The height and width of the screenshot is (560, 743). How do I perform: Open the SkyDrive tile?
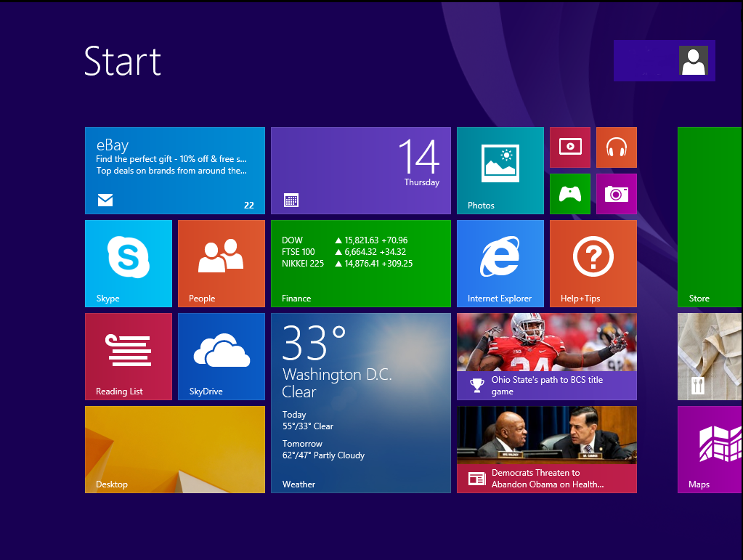(222, 357)
